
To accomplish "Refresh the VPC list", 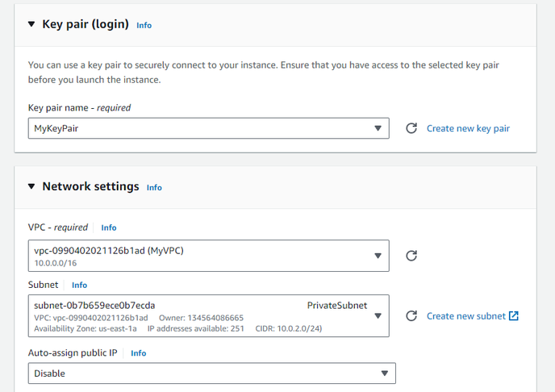I will pyautogui.click(x=411, y=256).
